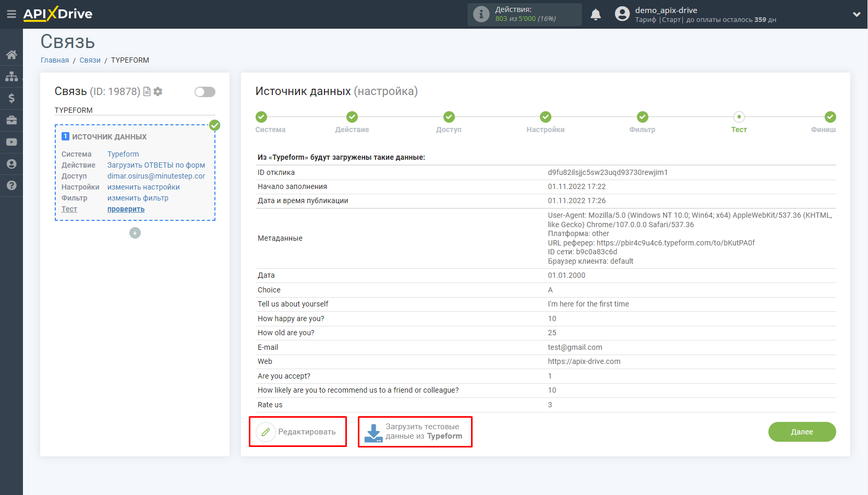Open the briefcase icon in sidebar
Image resolution: width=868 pixels, height=495 pixels.
coord(11,120)
